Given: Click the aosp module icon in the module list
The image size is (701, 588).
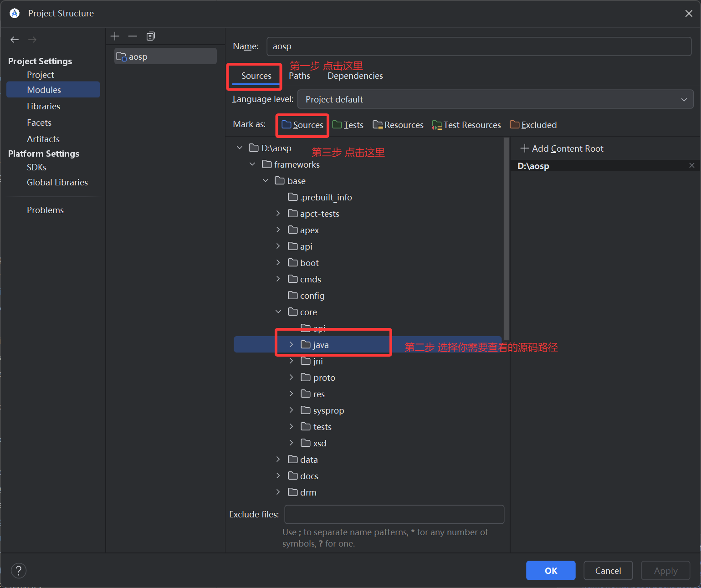Looking at the screenshot, I should pos(121,56).
